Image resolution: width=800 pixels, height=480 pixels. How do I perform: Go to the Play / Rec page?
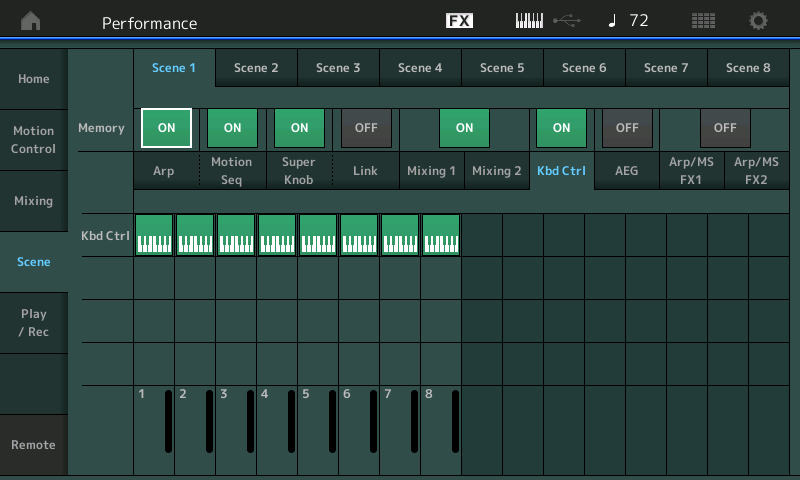(x=34, y=323)
